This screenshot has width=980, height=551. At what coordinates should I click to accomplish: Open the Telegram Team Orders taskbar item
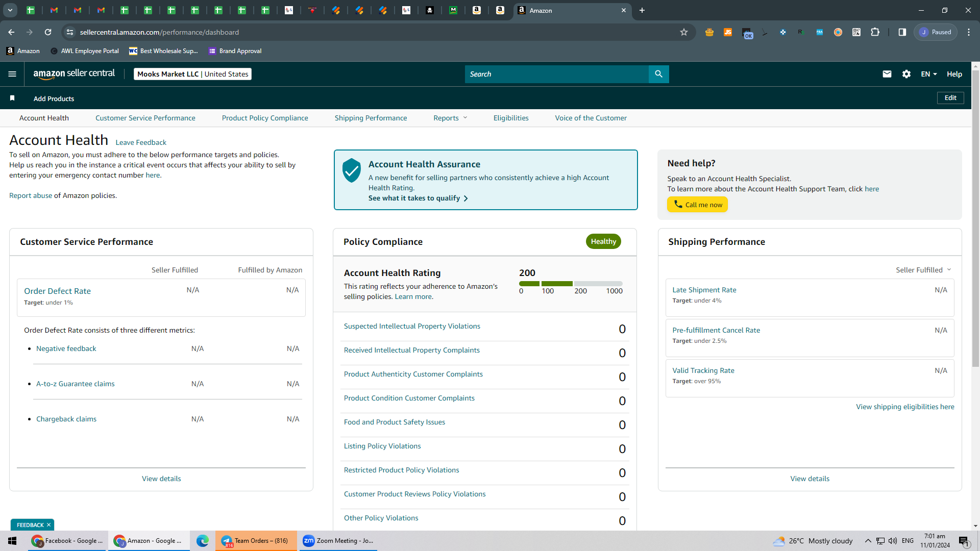pos(256,541)
